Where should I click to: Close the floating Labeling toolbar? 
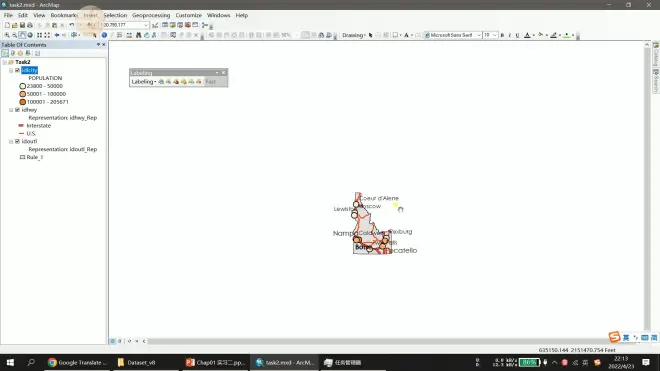[x=224, y=73]
